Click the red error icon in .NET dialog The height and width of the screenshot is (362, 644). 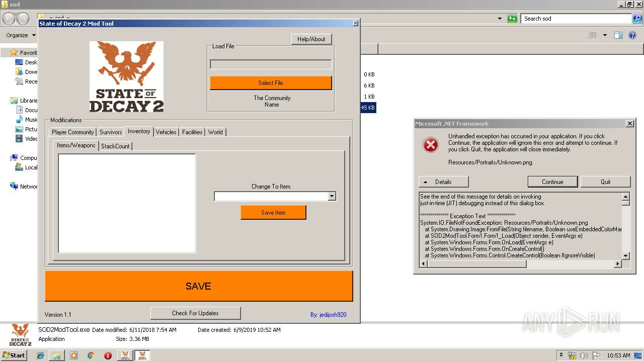point(431,145)
